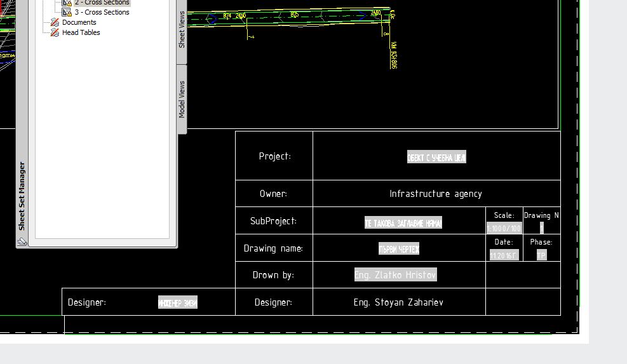Image resolution: width=627 pixels, height=364 pixels.
Task: Click the Drown by: label
Action: [x=274, y=275]
